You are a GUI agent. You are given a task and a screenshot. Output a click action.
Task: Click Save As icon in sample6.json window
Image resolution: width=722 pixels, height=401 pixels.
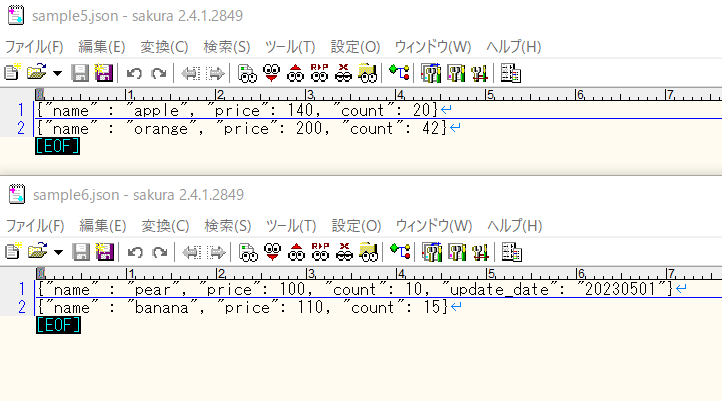105,252
